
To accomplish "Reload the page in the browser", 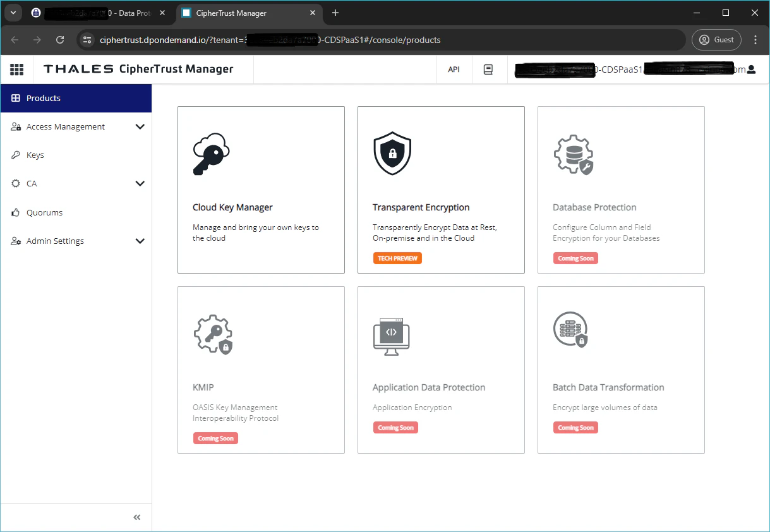I will (x=60, y=40).
